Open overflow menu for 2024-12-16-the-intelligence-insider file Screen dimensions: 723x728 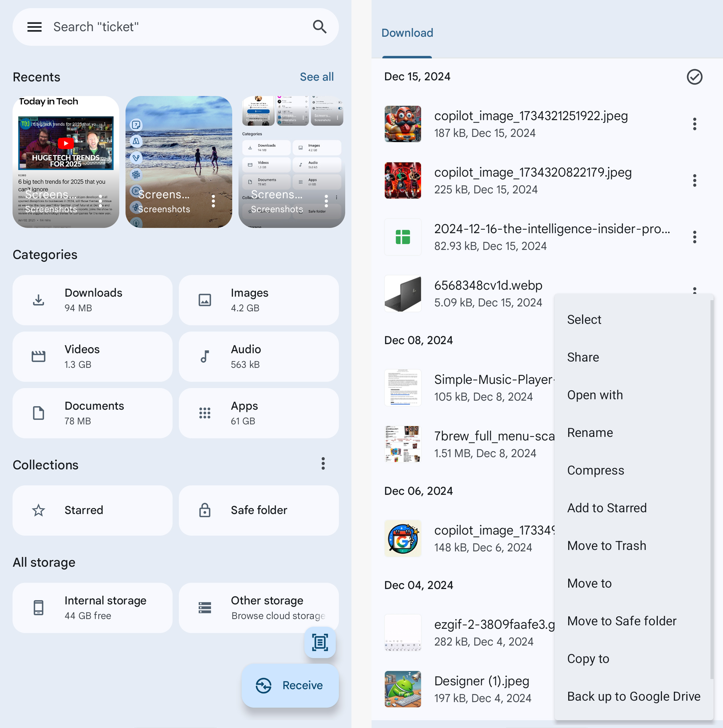(x=694, y=237)
